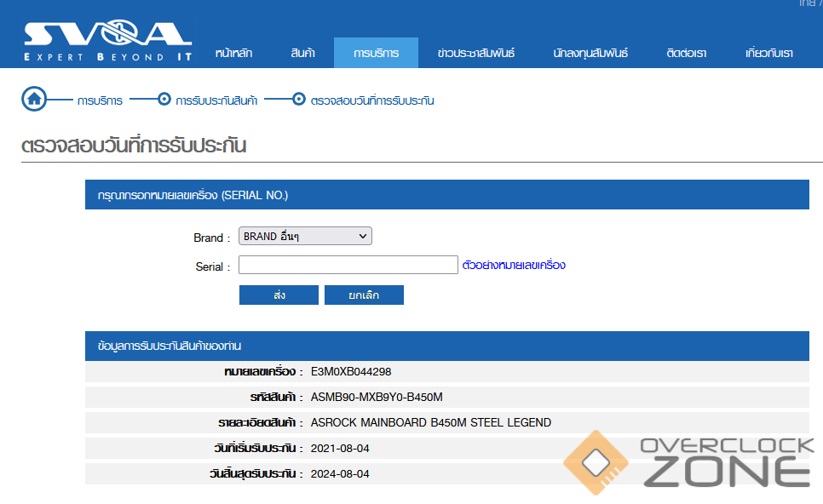
Task: Click the home icon in the breadcrumb
Action: click(x=34, y=99)
